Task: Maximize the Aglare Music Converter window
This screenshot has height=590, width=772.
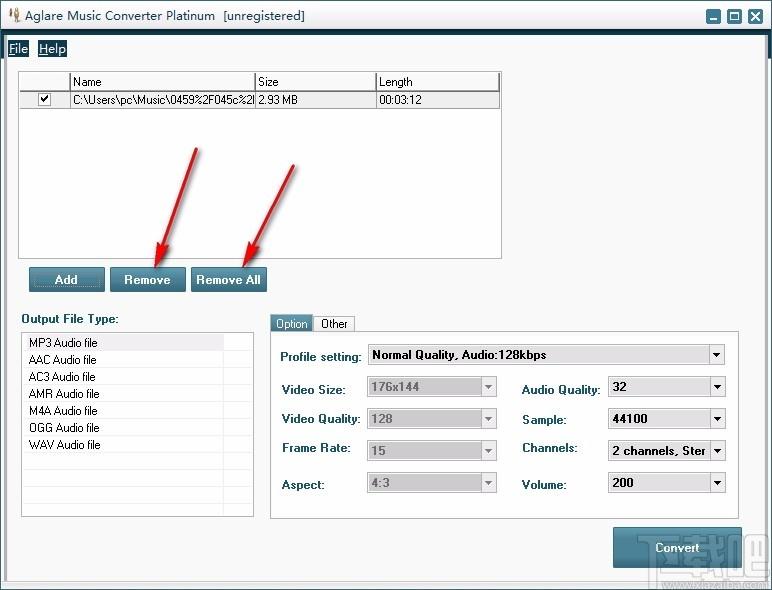Action: 734,17
